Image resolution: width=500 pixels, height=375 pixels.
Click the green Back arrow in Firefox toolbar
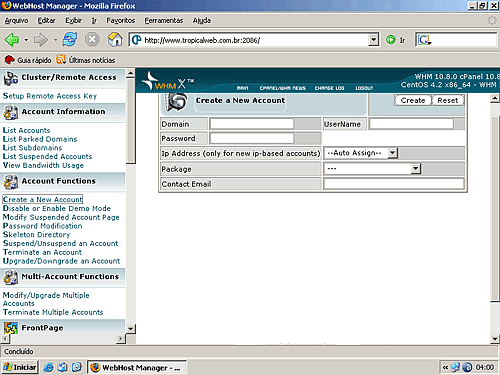point(12,40)
